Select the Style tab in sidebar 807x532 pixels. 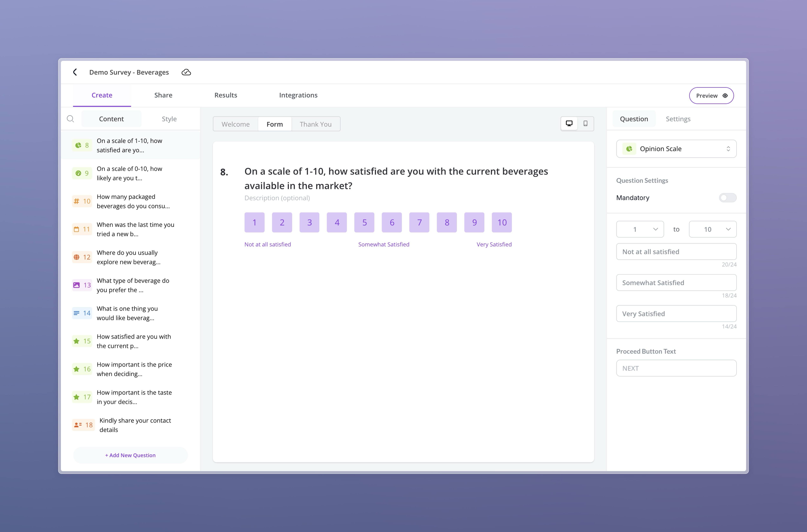click(169, 119)
